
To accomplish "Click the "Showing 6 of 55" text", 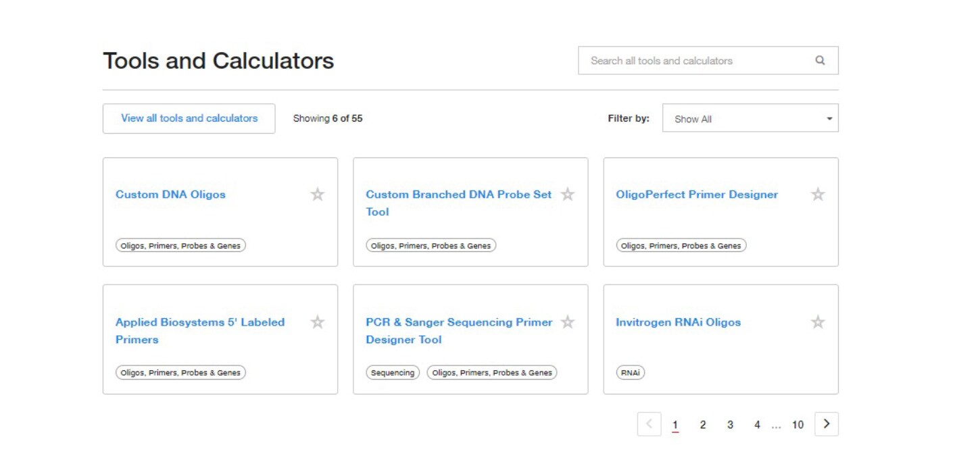I will tap(328, 118).
